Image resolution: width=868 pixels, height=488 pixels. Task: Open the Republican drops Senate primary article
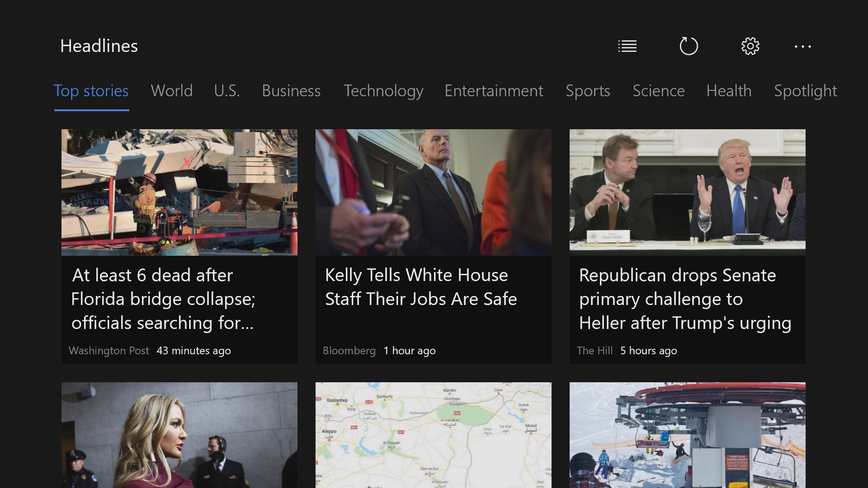(685, 299)
